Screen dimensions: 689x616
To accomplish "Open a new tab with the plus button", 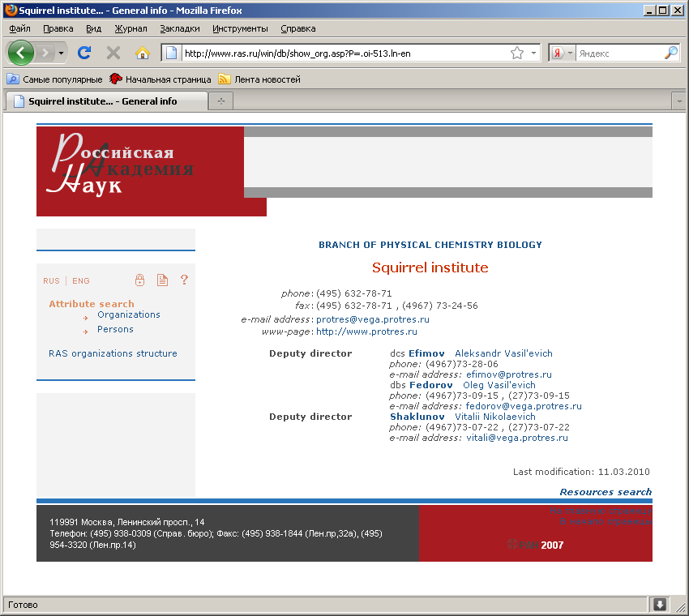I will 220,101.
